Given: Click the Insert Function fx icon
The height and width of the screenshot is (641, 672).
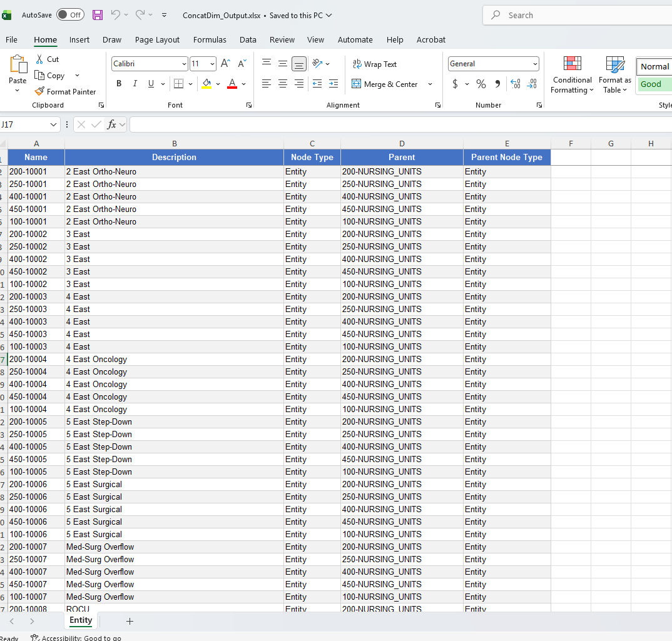Looking at the screenshot, I should (x=111, y=124).
